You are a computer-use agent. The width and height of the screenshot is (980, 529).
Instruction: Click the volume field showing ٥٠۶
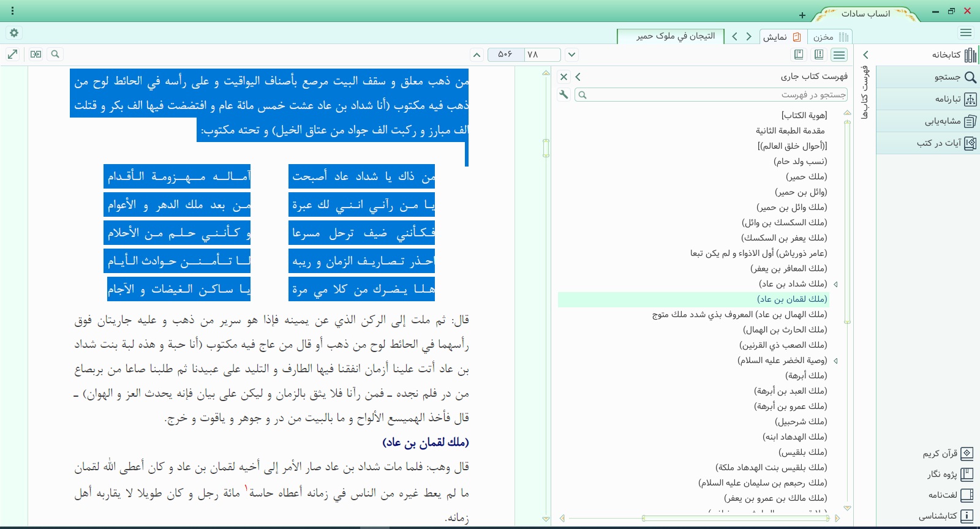[507, 54]
